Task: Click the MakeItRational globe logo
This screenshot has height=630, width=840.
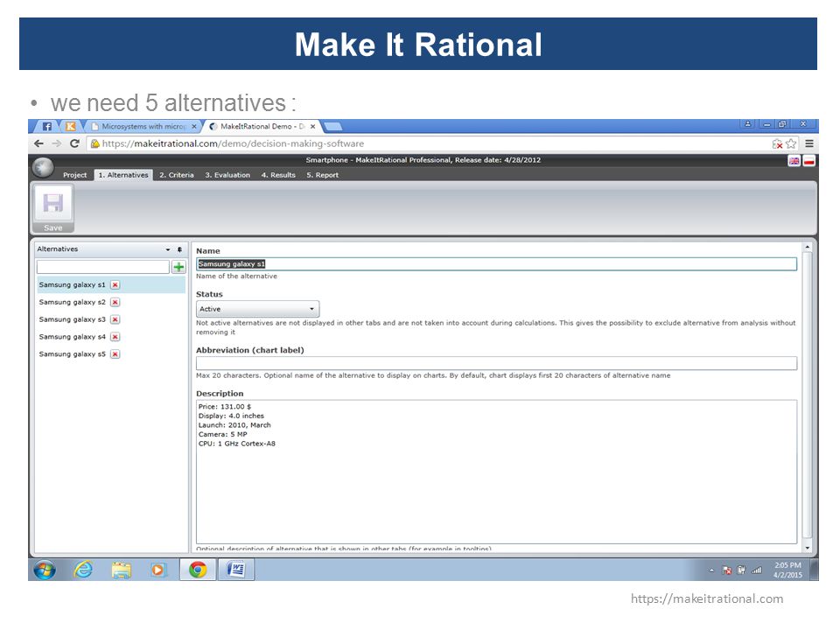Action: coord(43,168)
